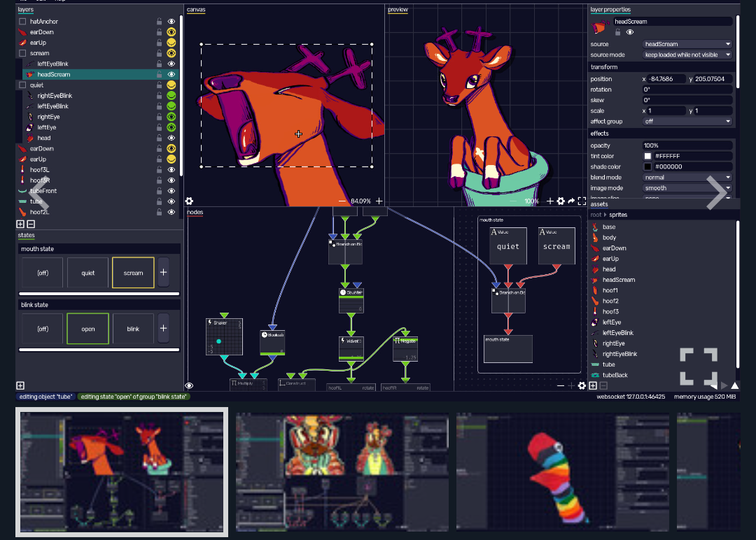Click the minus box icon below the layers list
756x540 pixels.
31,224
